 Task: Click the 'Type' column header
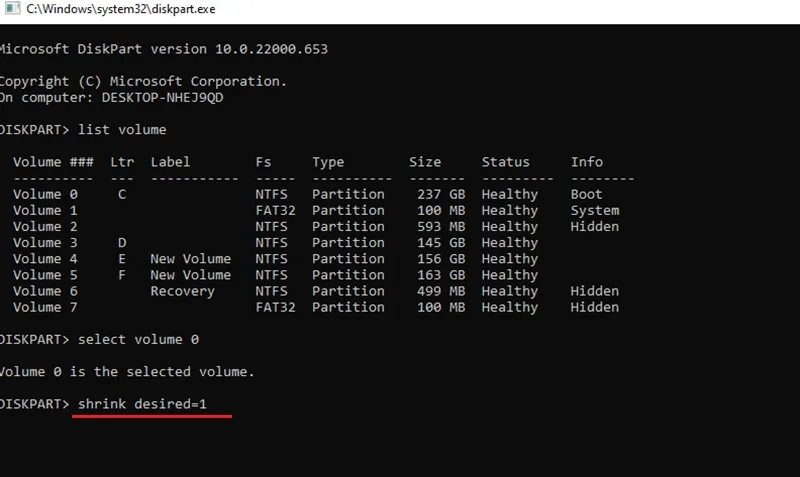point(328,162)
